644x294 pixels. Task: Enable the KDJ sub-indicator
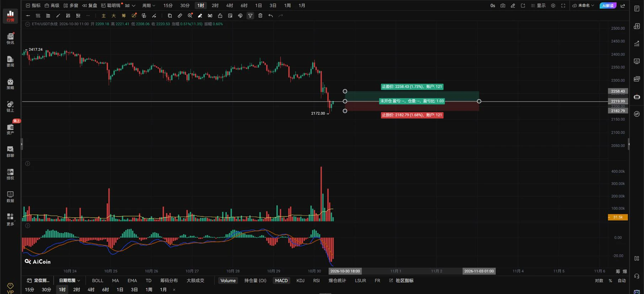300,281
